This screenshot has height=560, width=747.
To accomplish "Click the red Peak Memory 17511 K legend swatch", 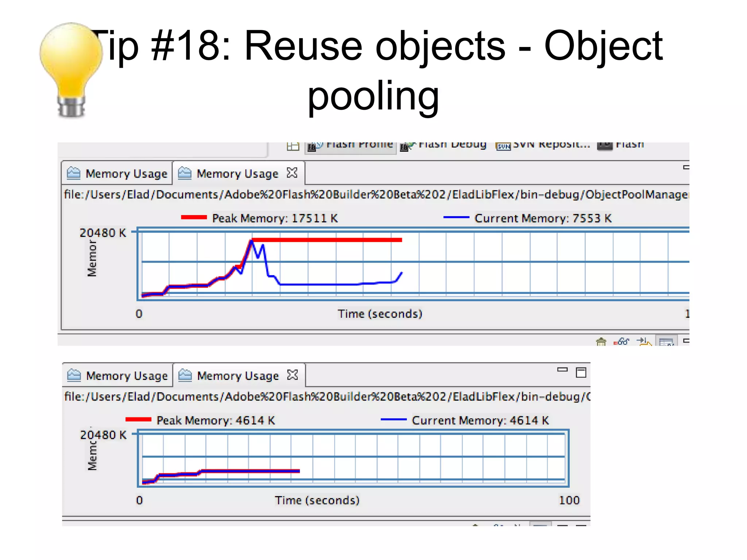I will 194,217.
